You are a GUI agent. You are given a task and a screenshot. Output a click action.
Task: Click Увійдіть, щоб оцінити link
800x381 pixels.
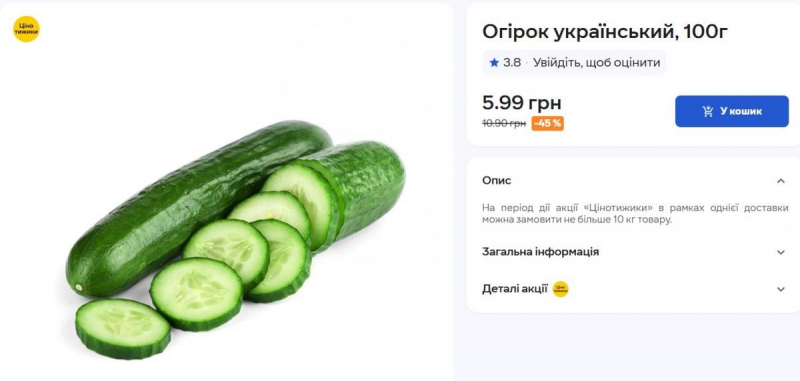coord(596,63)
